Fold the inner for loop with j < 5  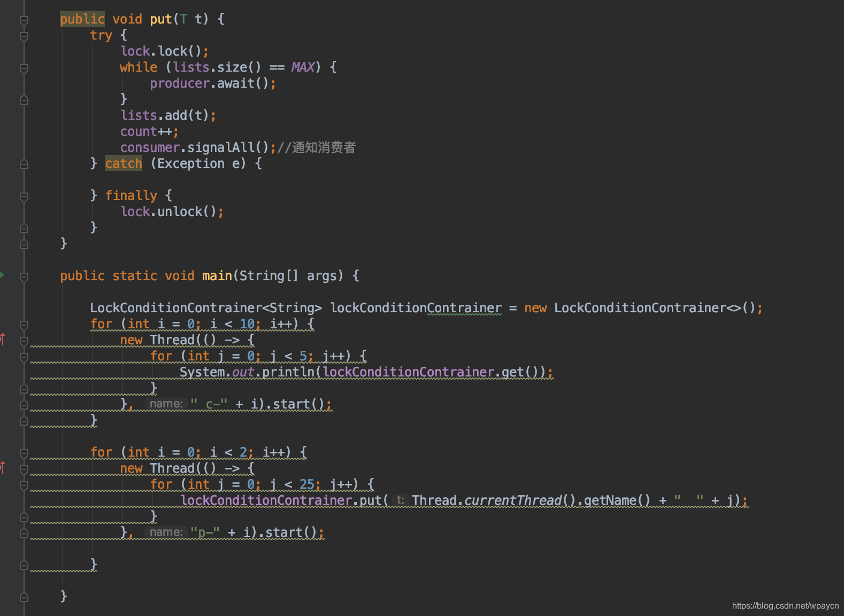pos(24,357)
